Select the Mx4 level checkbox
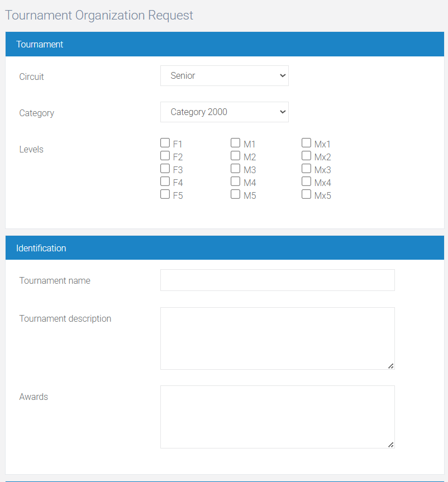Viewport: 448px width, 482px height. tap(306, 182)
